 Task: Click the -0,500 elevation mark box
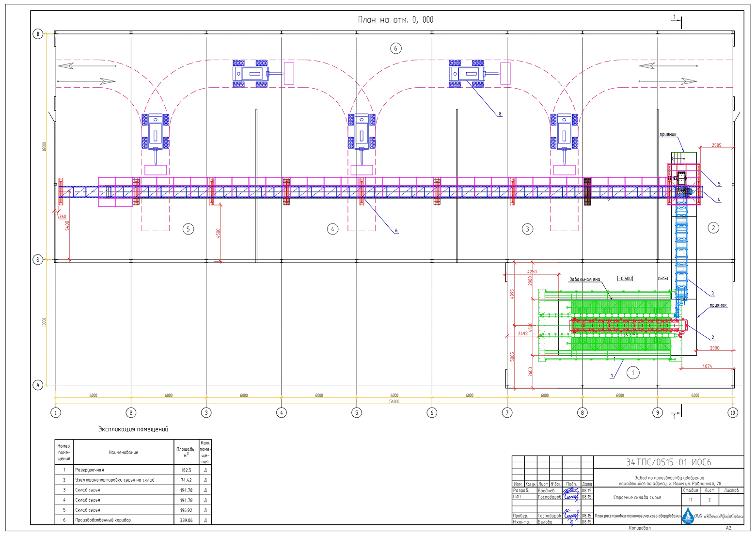pyautogui.click(x=625, y=279)
